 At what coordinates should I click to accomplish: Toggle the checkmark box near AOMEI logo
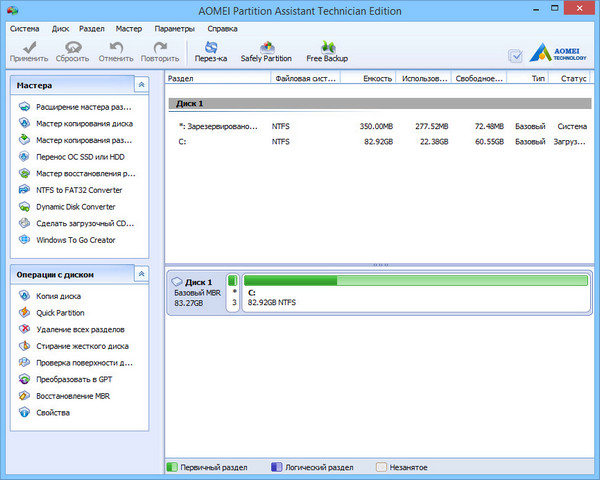pyautogui.click(x=515, y=56)
